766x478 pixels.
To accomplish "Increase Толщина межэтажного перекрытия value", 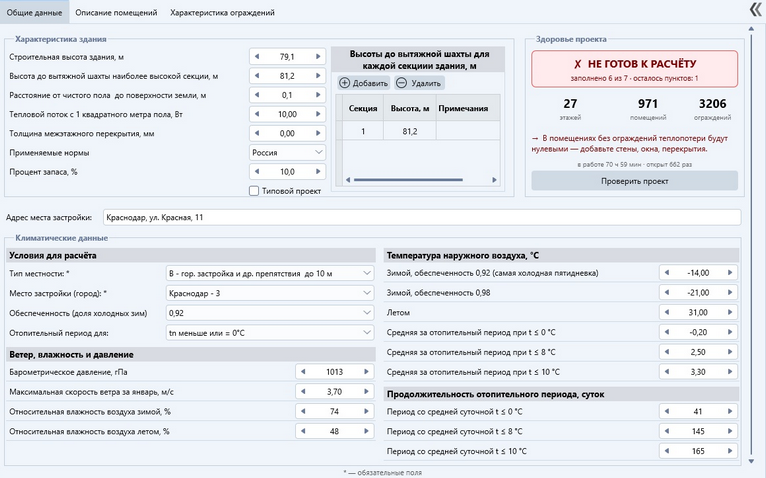I will 318,133.
